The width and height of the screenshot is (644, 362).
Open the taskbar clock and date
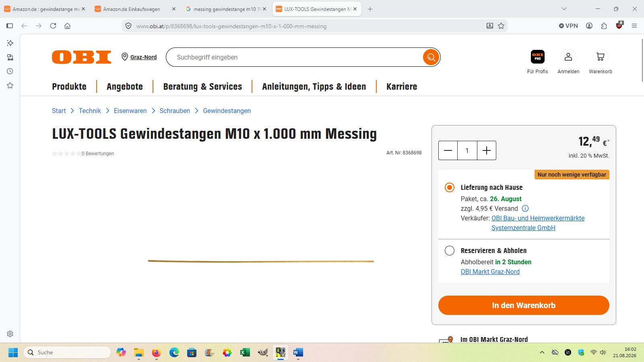pos(625,352)
